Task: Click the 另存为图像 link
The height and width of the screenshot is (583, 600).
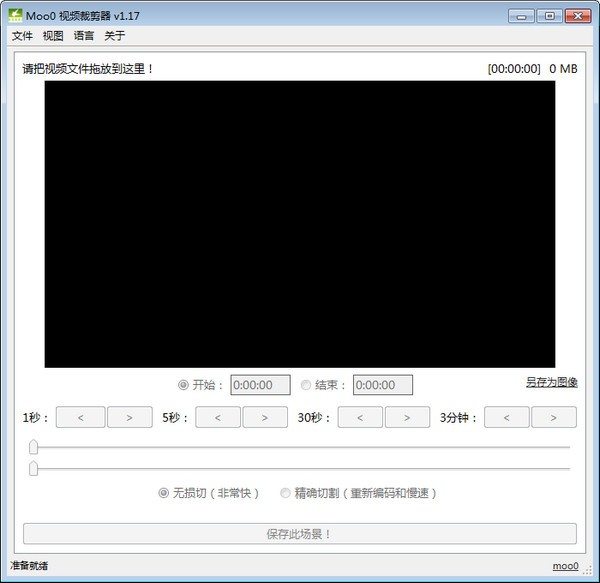Action: pyautogui.click(x=551, y=382)
